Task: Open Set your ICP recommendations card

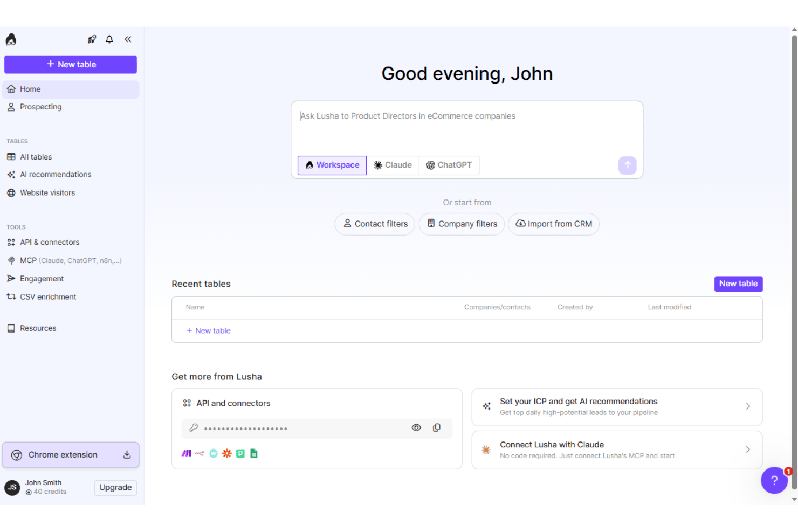Action: (x=617, y=407)
